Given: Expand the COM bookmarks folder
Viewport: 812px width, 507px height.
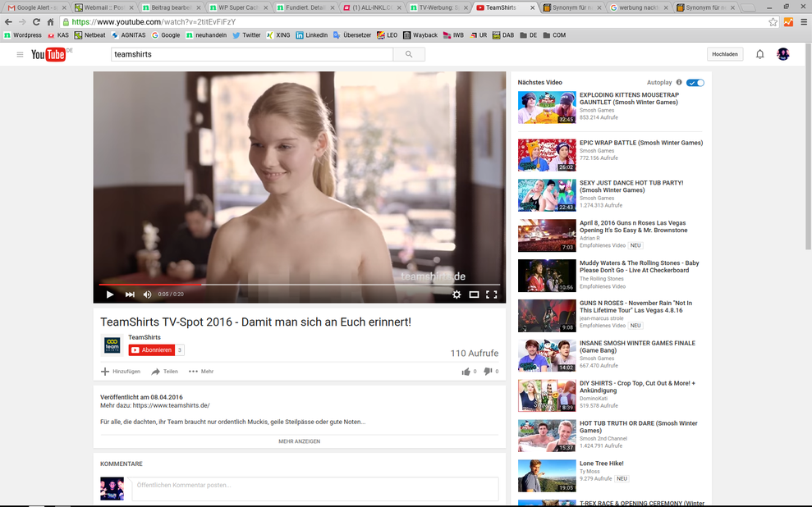Looking at the screenshot, I should [x=554, y=35].
